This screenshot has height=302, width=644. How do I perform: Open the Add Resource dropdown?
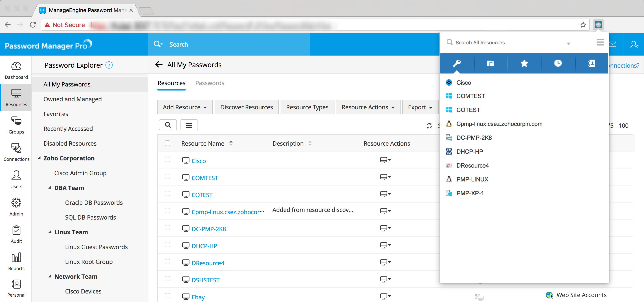[185, 107]
